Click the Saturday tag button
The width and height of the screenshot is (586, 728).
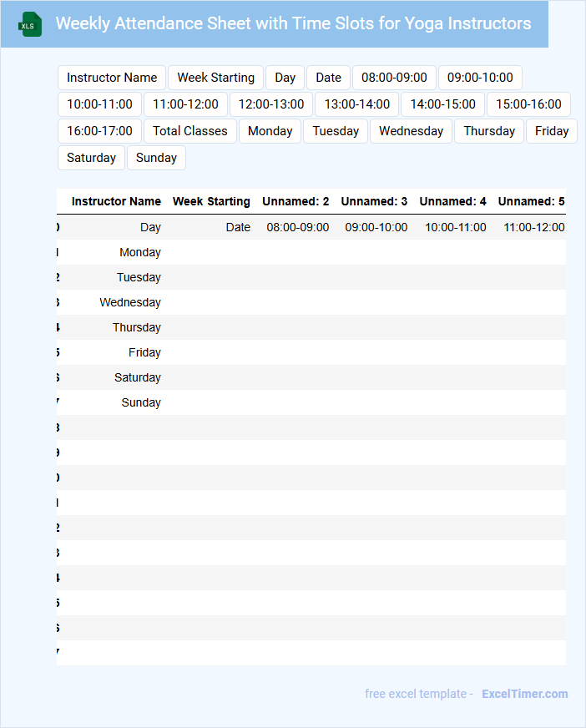(92, 158)
